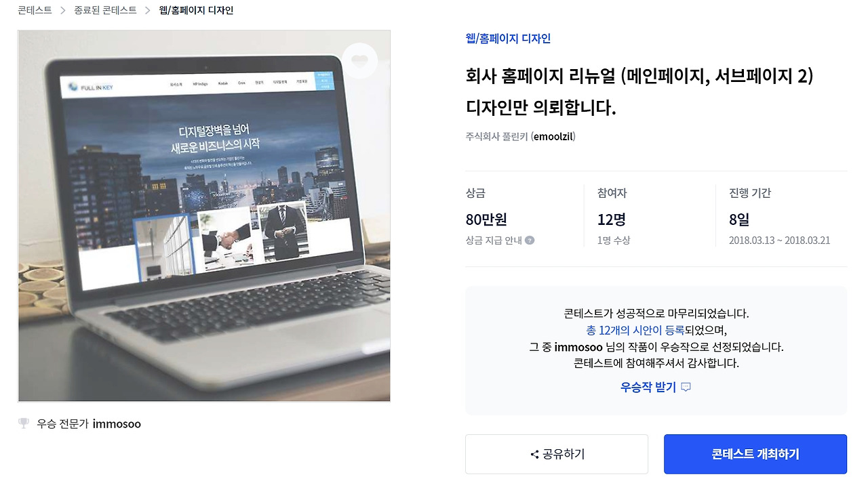This screenshot has height=481, width=868.
Task: Select 웹/홈페이지 디자인 breadcrumb item
Action: [196, 10]
